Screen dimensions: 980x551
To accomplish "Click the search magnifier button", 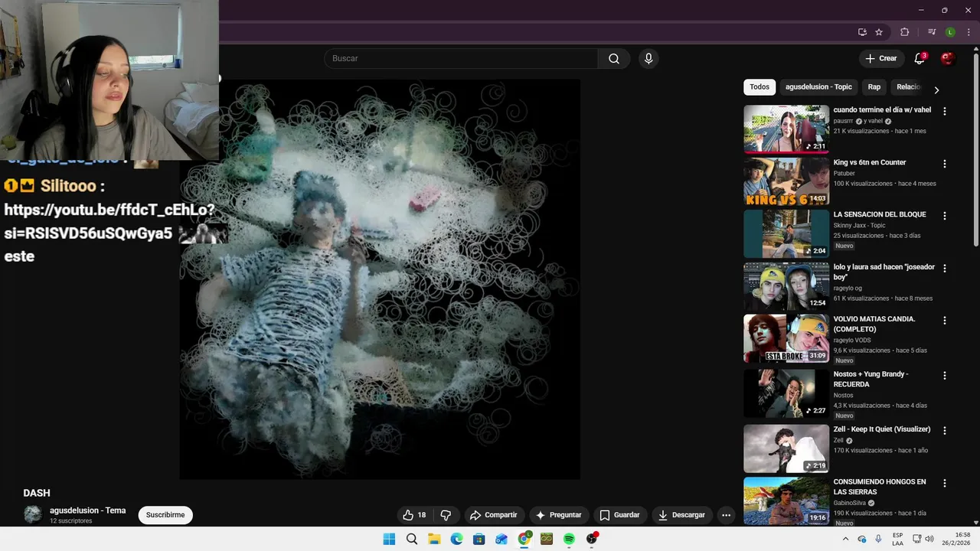I will (614, 58).
